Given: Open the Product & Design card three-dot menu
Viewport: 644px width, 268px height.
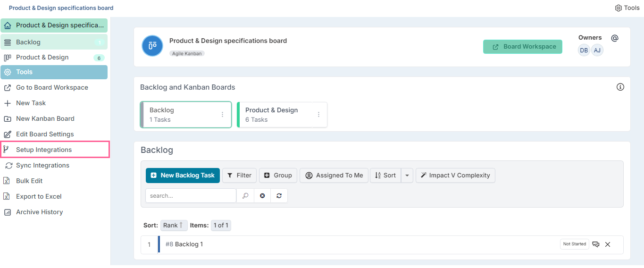Looking at the screenshot, I should click(x=319, y=115).
